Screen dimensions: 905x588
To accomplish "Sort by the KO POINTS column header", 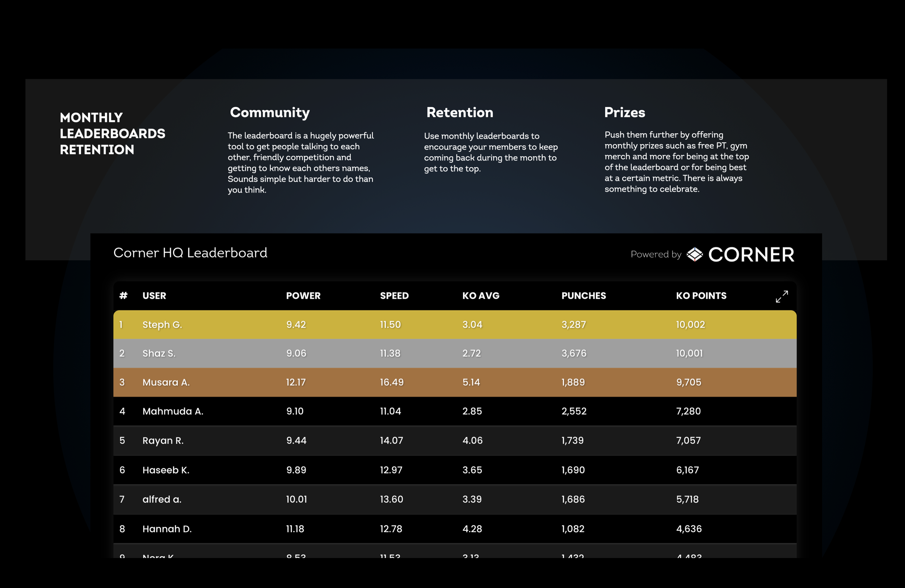I will click(x=701, y=295).
